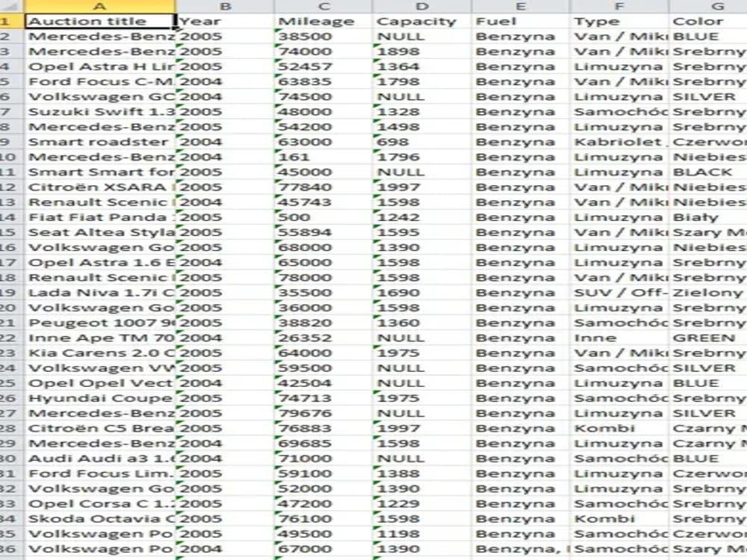Image resolution: width=747 pixels, height=560 pixels.
Task: Click the 'SUV / Off-' type cell
Action: [x=619, y=293]
